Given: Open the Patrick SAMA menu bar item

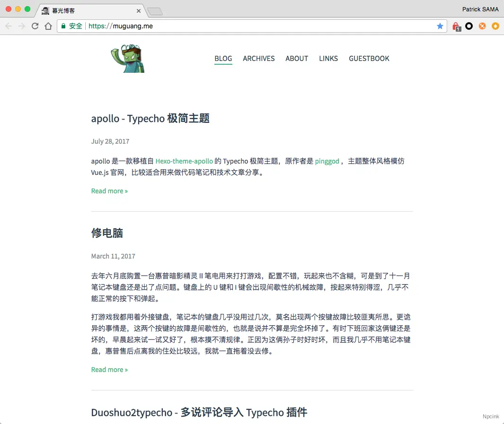Looking at the screenshot, I should click(480, 9).
